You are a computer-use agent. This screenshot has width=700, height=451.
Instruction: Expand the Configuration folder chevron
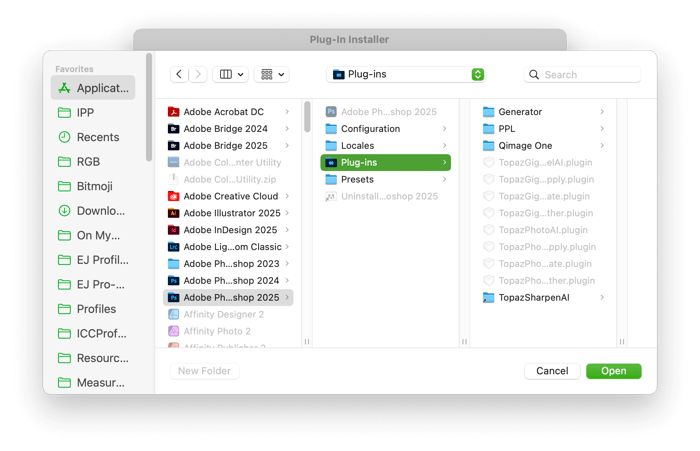click(445, 129)
